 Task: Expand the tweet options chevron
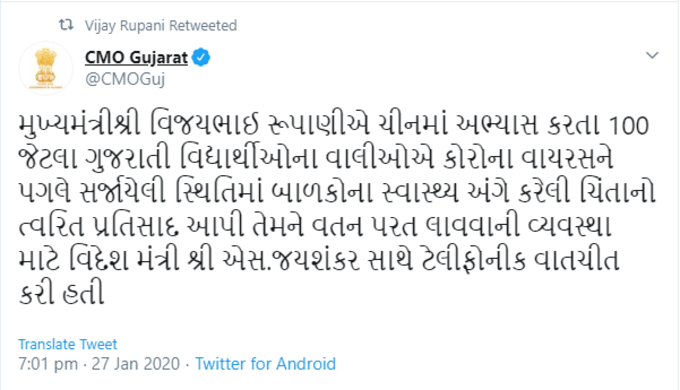point(652,55)
